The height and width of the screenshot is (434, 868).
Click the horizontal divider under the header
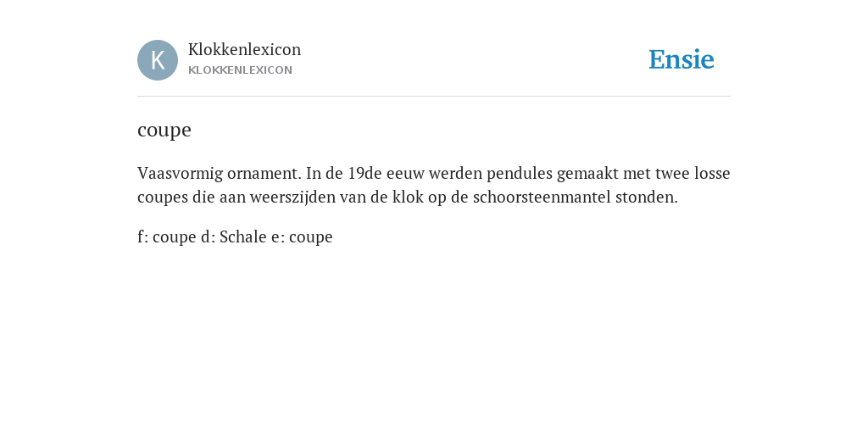[434, 97]
